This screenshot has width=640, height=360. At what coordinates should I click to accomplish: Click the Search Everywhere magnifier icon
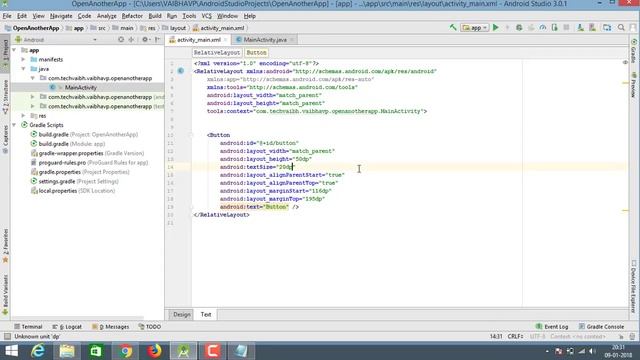(621, 28)
